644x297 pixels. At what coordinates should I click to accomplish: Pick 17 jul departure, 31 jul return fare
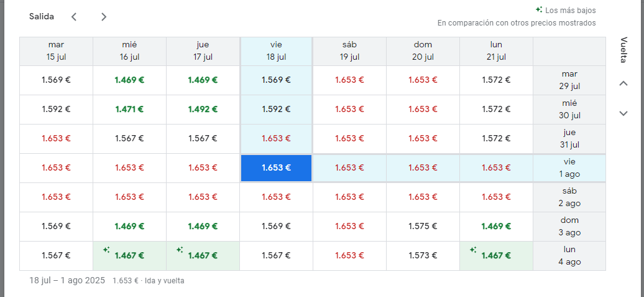pyautogui.click(x=203, y=139)
